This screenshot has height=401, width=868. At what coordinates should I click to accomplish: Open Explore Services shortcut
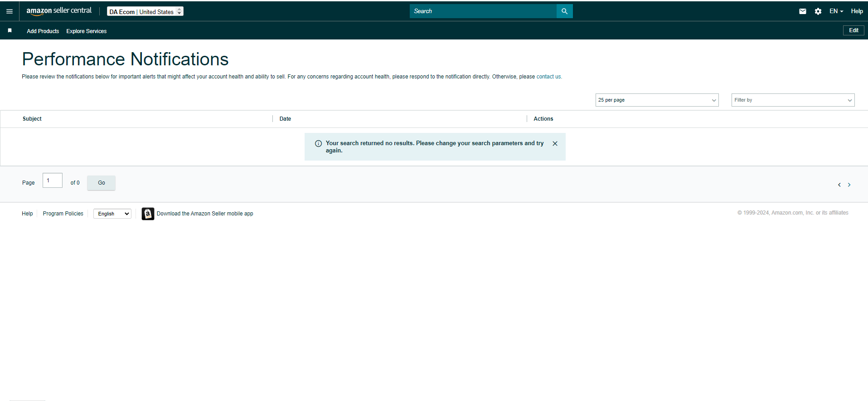point(87,31)
